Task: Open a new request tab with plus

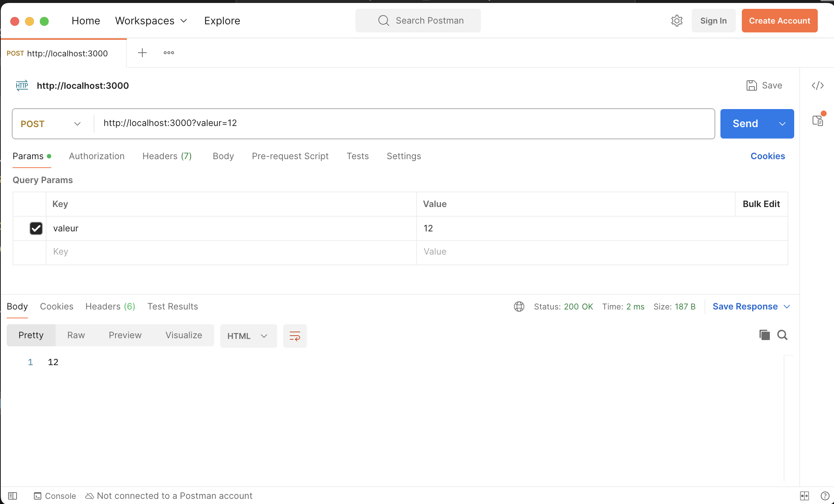Action: tap(142, 53)
